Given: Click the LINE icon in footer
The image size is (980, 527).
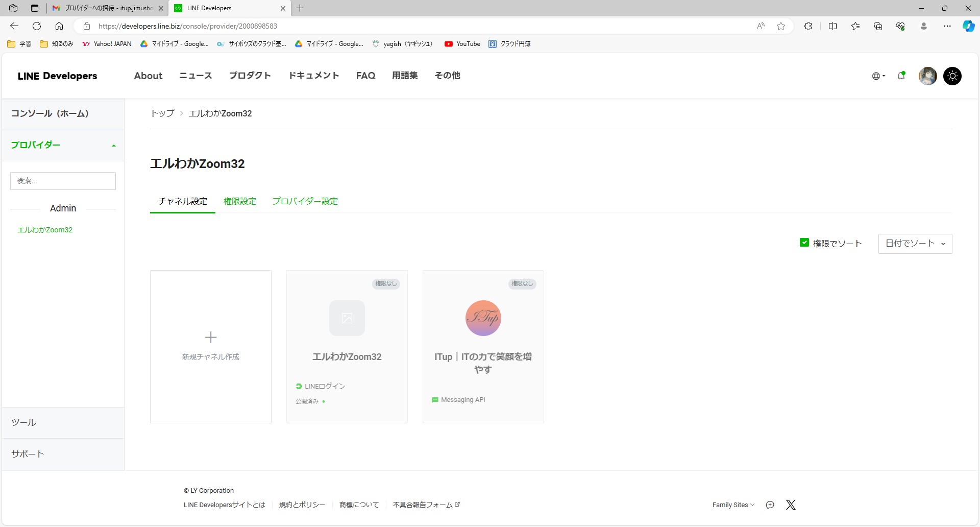Looking at the screenshot, I should 770,505.
